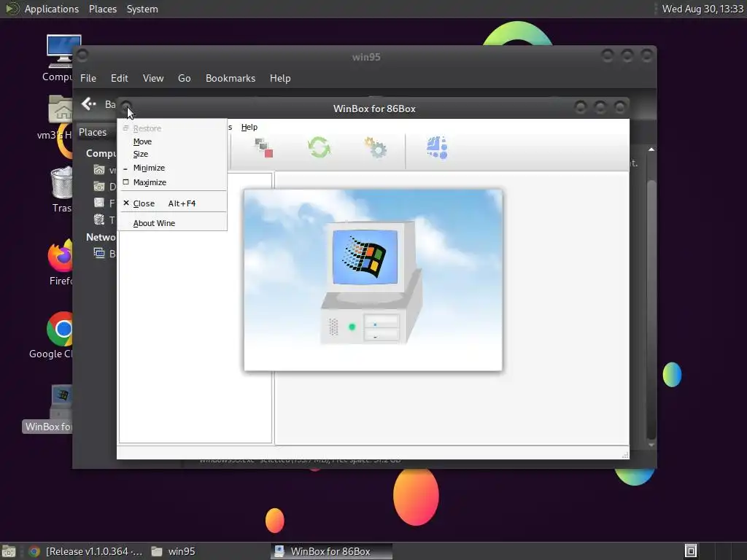747x560 pixels.
Task: Click Places sidebar header in file manager
Action: point(93,133)
